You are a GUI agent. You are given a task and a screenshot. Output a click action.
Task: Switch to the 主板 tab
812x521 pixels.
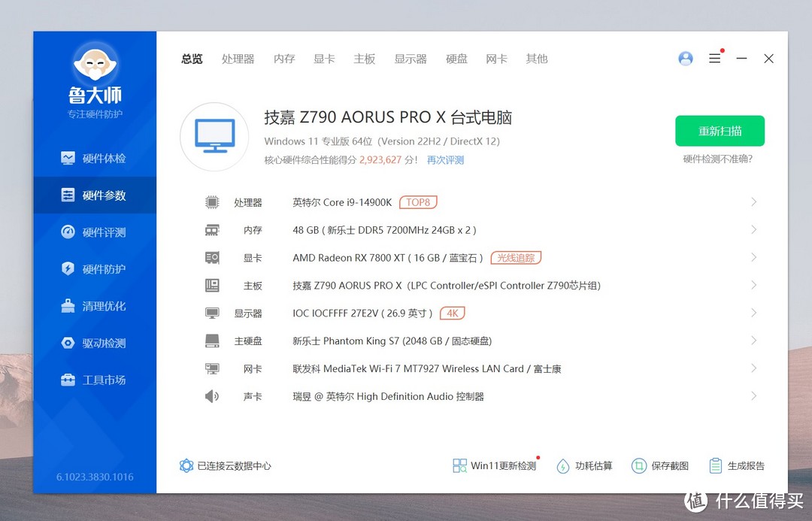(x=365, y=59)
